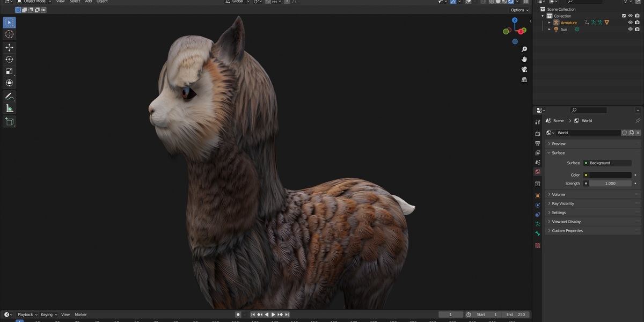Screen dimensions: 644x322
Task: Open the Render properties tab
Action: point(538,134)
